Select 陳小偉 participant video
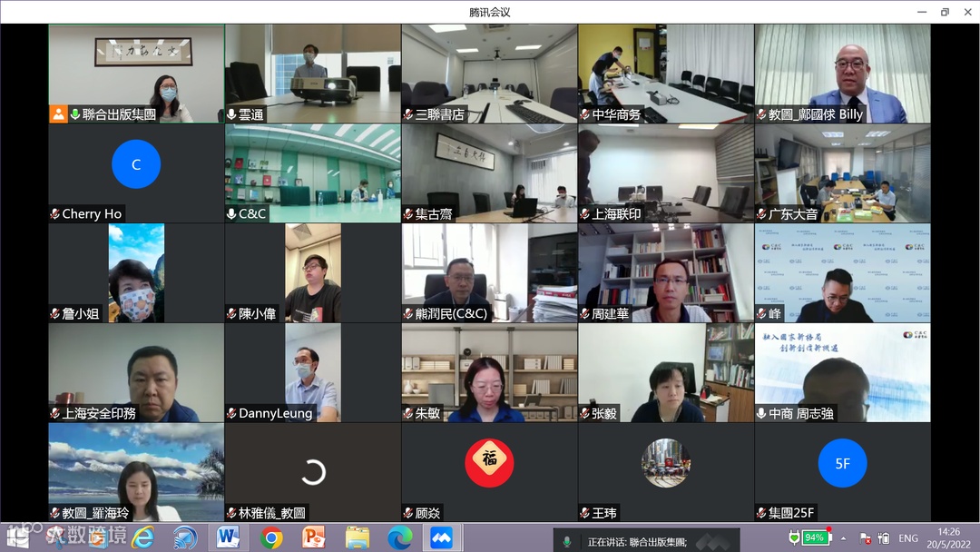Viewport: 980px width, 552px height. [x=312, y=273]
